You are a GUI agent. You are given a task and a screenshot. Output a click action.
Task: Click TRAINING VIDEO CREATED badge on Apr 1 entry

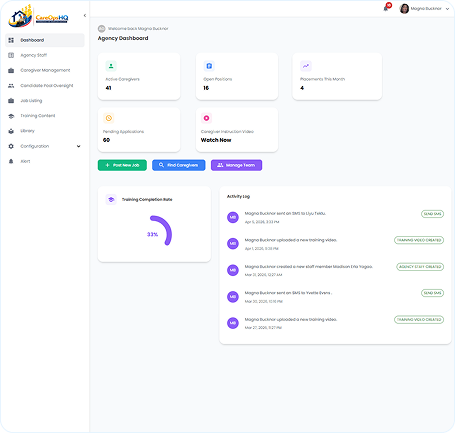[x=419, y=240]
